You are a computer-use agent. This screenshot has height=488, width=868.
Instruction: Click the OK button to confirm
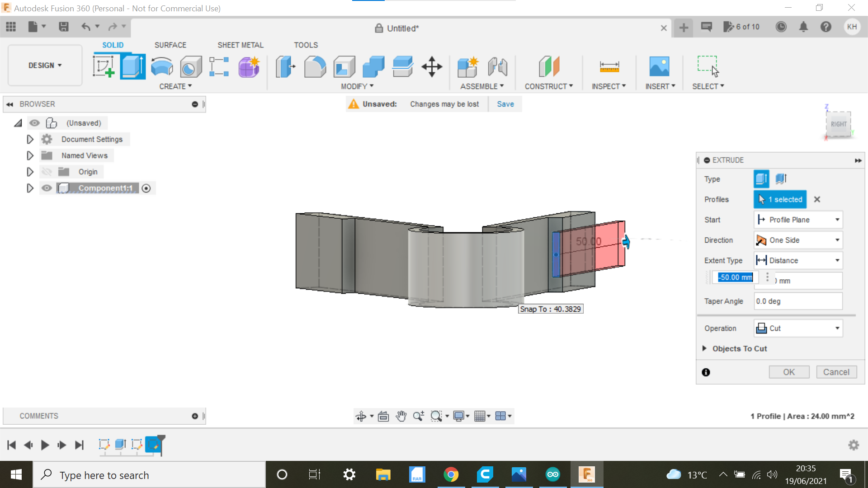[789, 372]
